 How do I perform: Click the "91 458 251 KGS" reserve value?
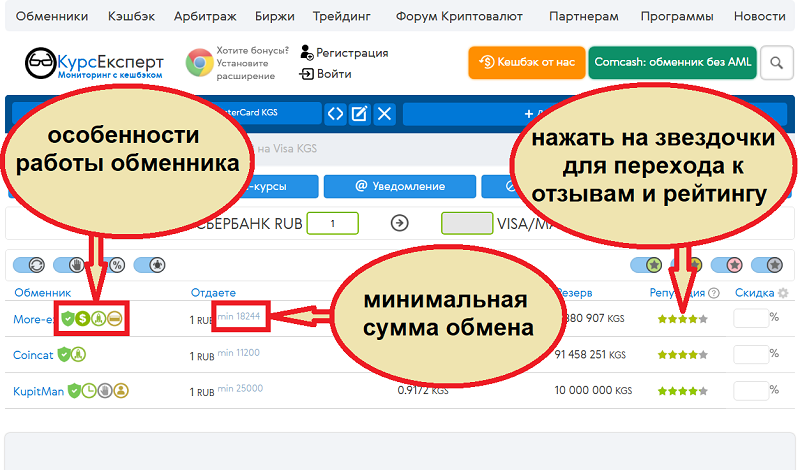(590, 355)
